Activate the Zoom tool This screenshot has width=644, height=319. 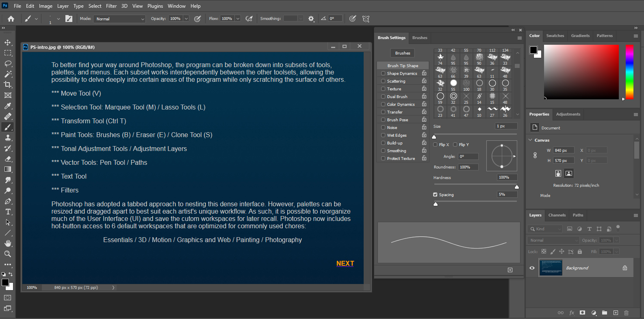(x=8, y=254)
